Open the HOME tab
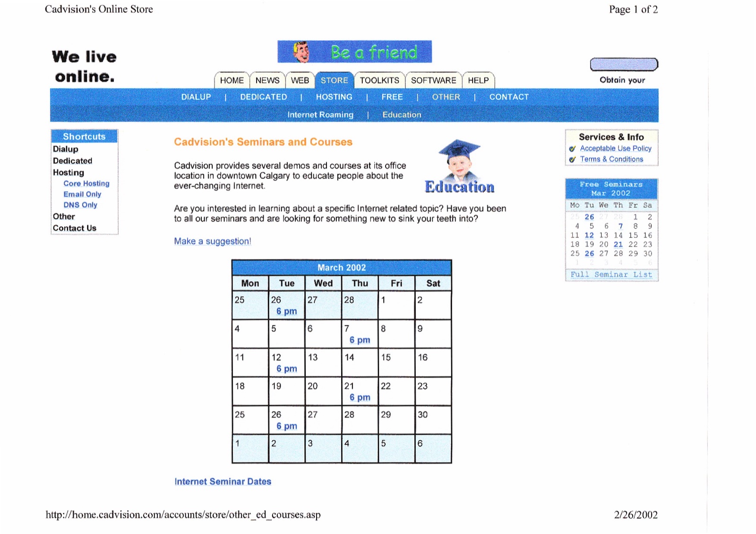Viewport: 756px width, 534px height. coord(232,80)
